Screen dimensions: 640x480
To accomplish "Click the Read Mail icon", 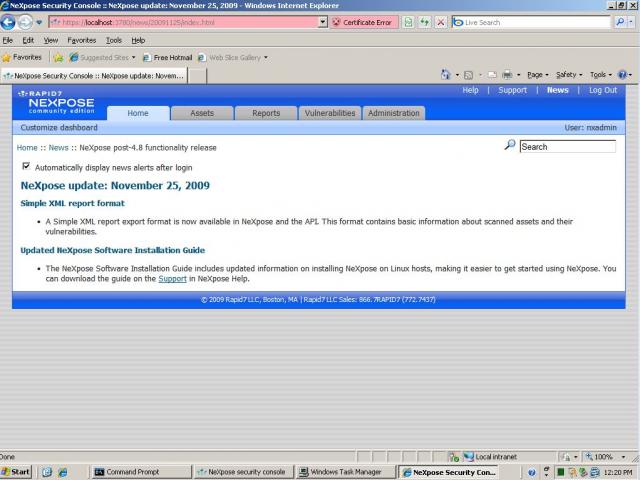I will pyautogui.click(x=492, y=75).
